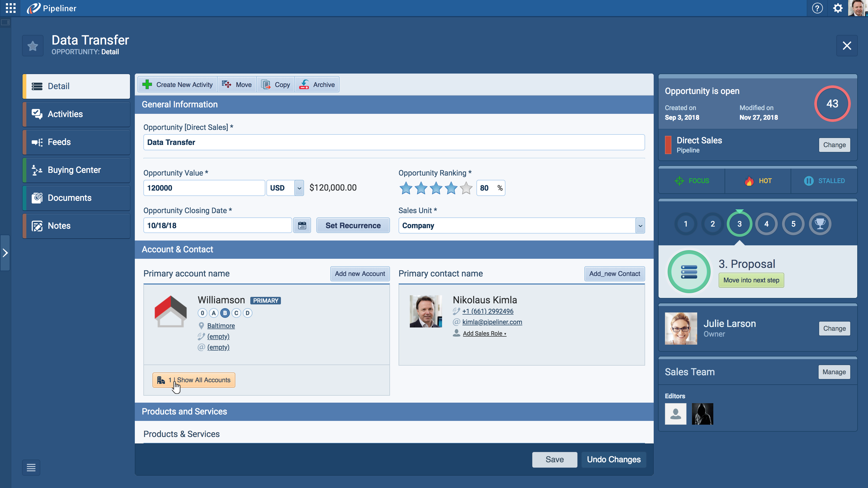Switch to the Activities tab
Screen dimensions: 868x488
pos(77,114)
